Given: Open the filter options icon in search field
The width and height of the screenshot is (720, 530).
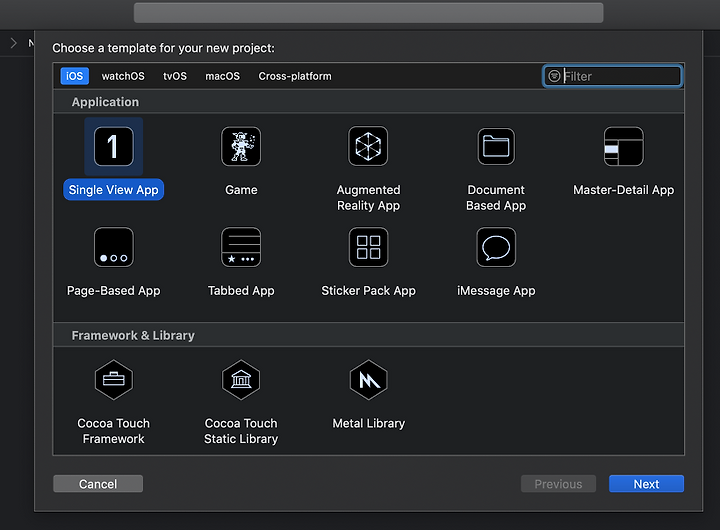Looking at the screenshot, I should point(554,76).
